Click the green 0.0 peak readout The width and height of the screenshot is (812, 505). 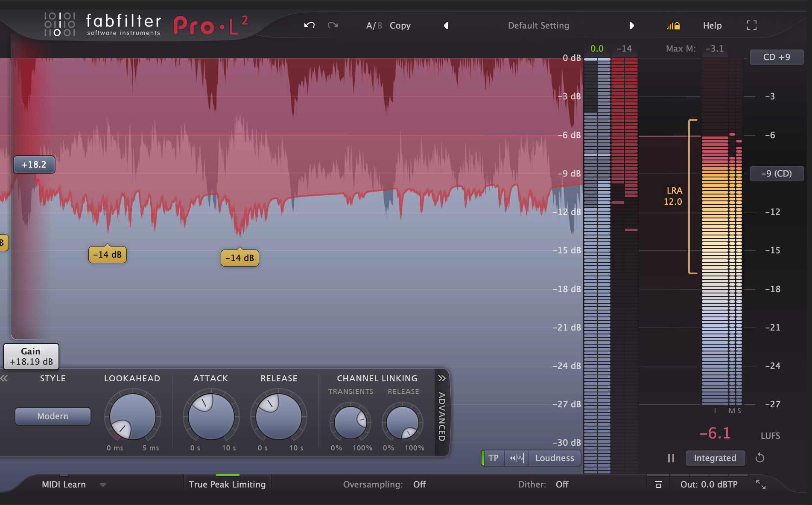[x=597, y=49]
